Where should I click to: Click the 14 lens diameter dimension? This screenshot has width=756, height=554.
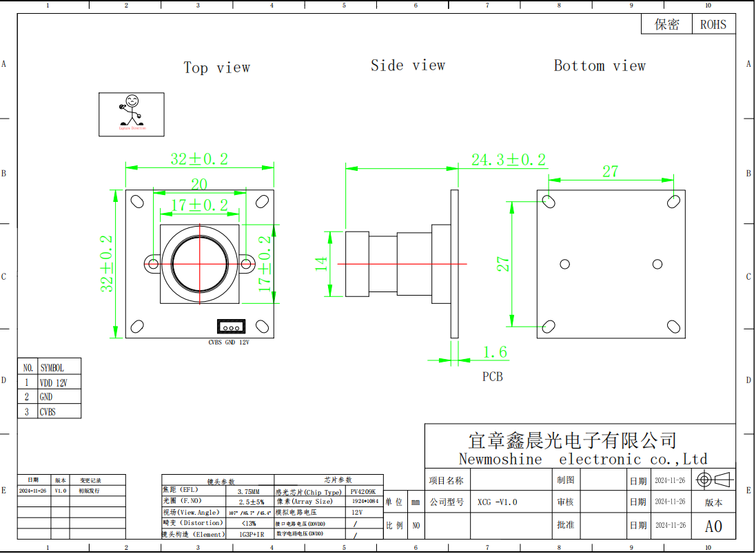coord(322,264)
